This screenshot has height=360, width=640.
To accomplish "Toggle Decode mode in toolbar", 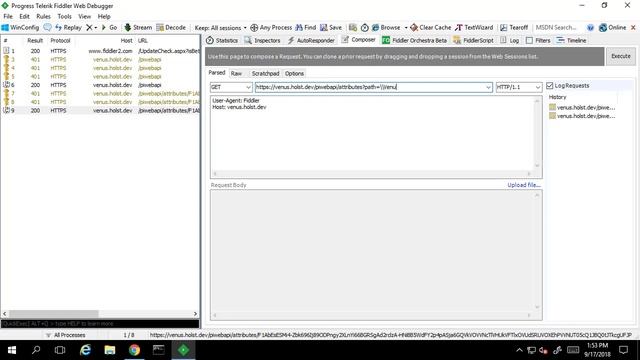I will tap(171, 27).
